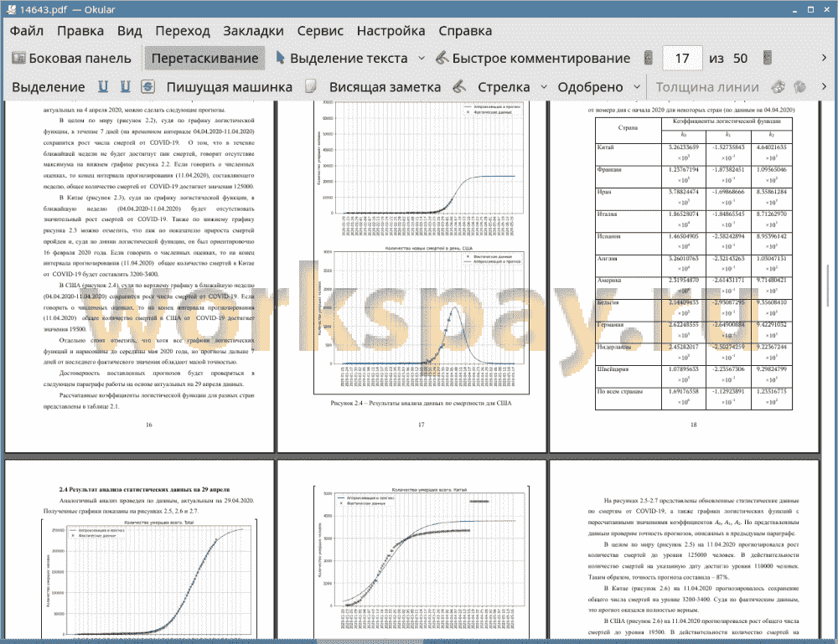Activate the Выделение текста tool

click(x=341, y=59)
